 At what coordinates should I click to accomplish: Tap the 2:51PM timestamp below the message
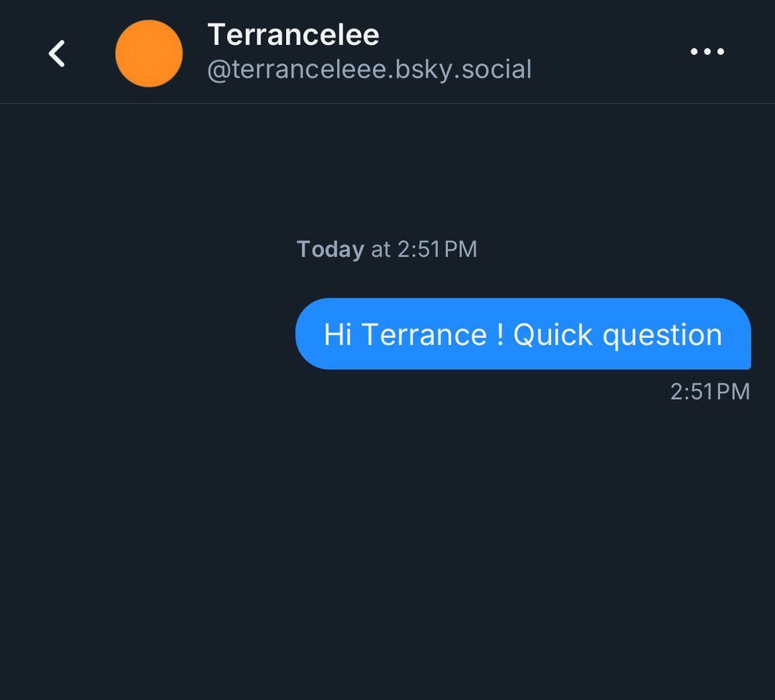(711, 391)
